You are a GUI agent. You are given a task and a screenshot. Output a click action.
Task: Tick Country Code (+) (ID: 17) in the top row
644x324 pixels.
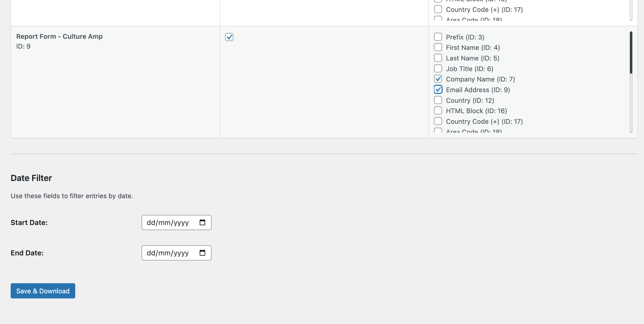click(x=438, y=9)
